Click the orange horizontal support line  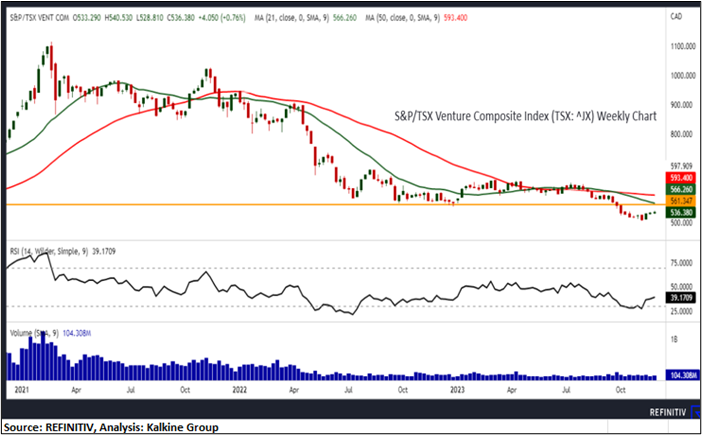[336, 205]
